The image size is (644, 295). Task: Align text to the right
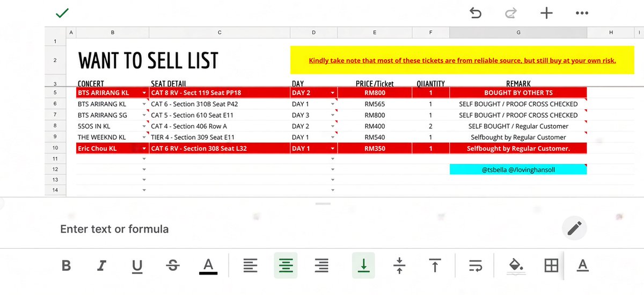click(x=321, y=265)
